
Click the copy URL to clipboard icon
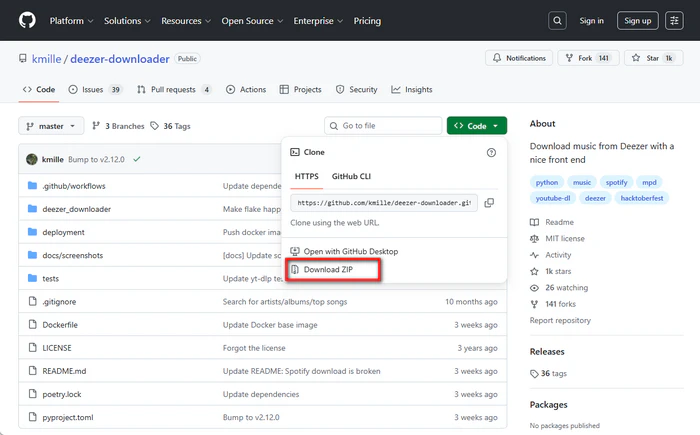(489, 203)
